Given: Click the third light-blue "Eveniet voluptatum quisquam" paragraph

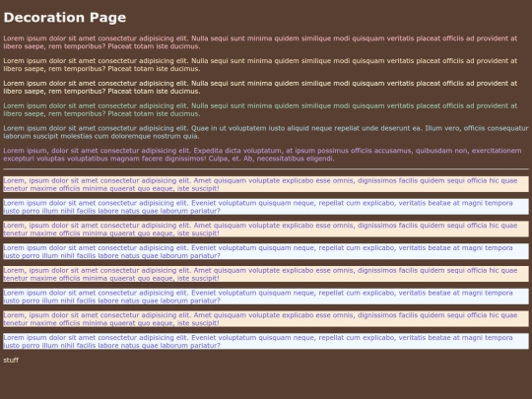Looking at the screenshot, I should click(x=266, y=297).
